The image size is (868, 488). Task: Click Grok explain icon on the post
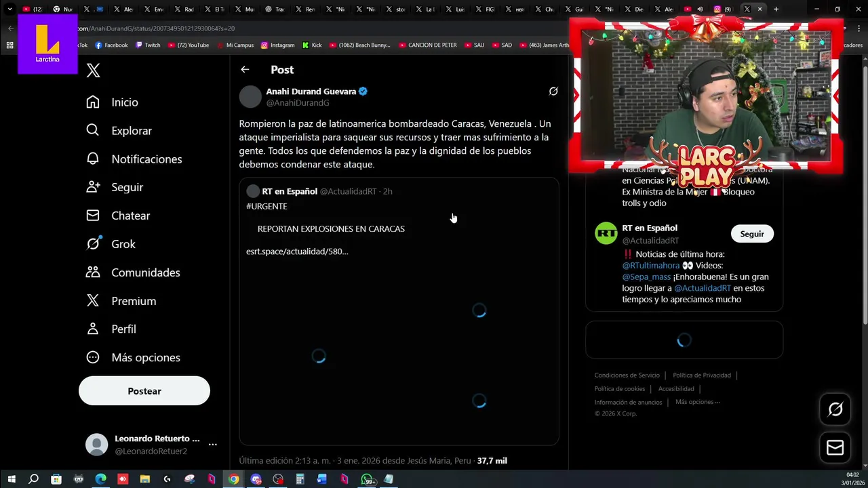[x=553, y=91]
